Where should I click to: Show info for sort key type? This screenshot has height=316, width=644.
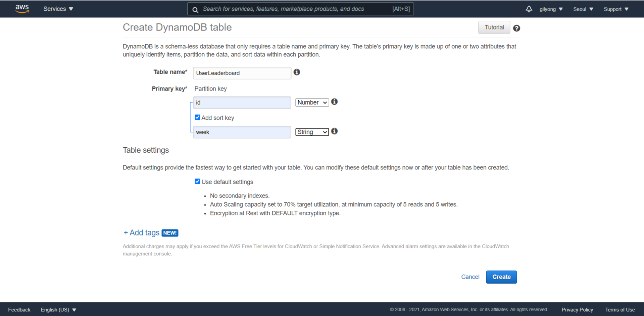tap(334, 131)
